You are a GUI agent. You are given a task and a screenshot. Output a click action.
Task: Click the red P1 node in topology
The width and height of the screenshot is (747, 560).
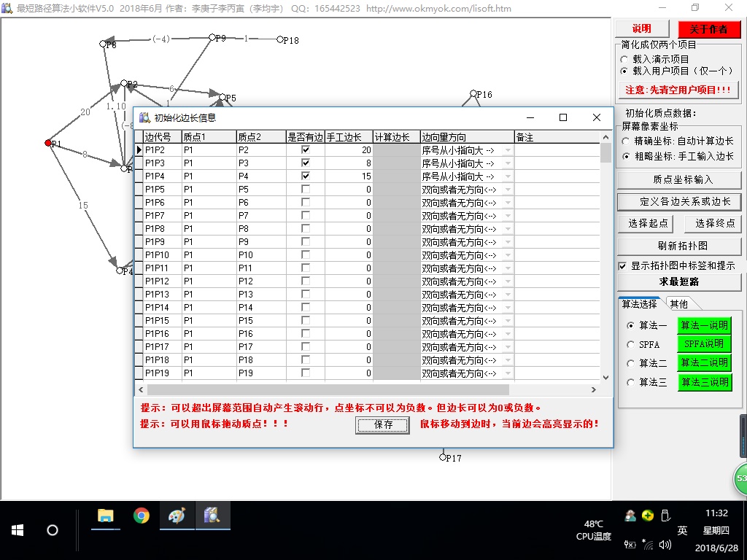click(47, 143)
